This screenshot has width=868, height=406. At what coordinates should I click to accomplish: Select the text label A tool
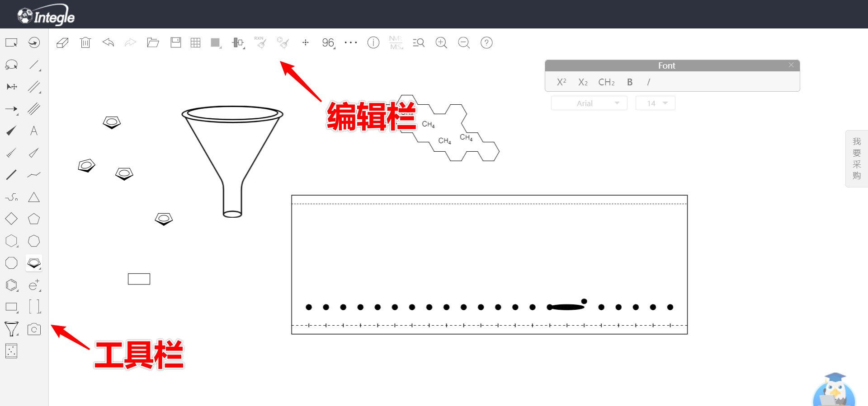tap(34, 131)
